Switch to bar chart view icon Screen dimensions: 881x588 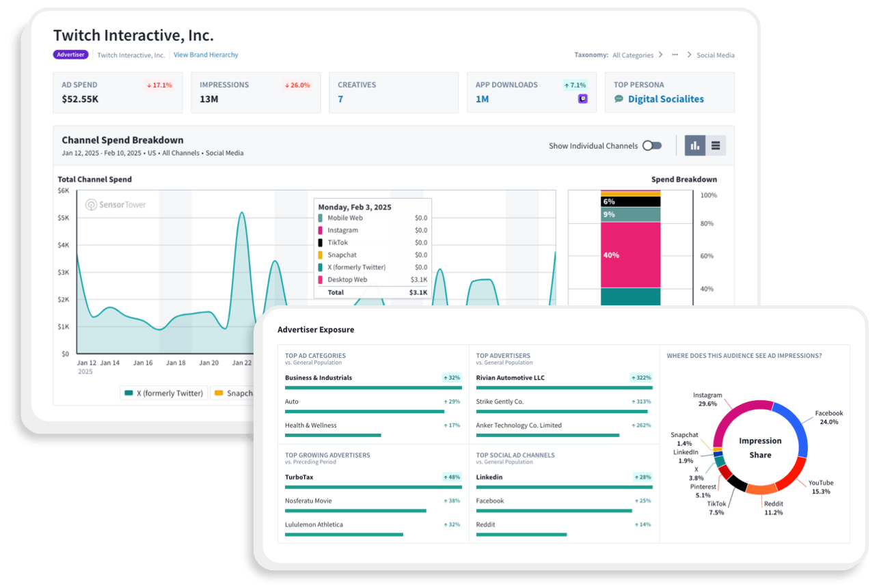695,145
